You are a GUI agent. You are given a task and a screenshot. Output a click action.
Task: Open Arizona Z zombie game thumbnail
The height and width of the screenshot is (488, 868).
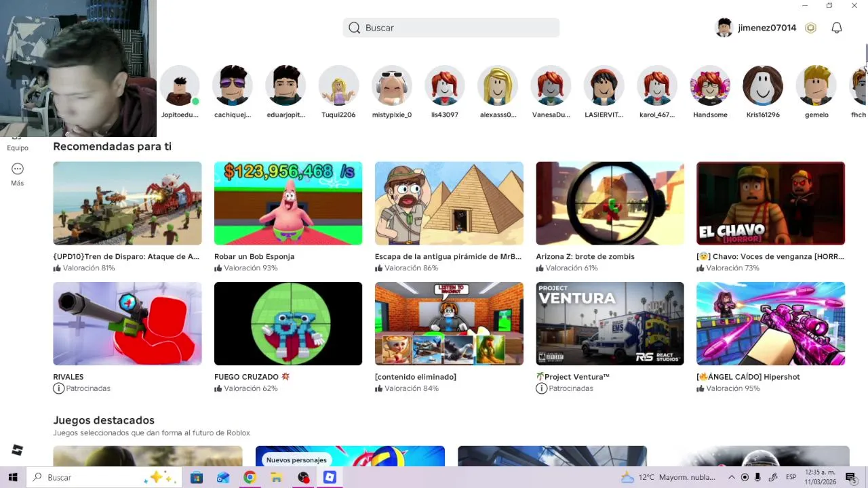pos(610,203)
